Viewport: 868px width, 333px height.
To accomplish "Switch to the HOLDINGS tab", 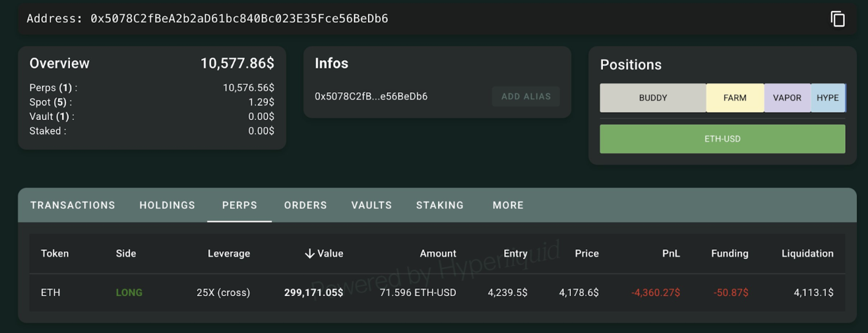I will click(167, 205).
